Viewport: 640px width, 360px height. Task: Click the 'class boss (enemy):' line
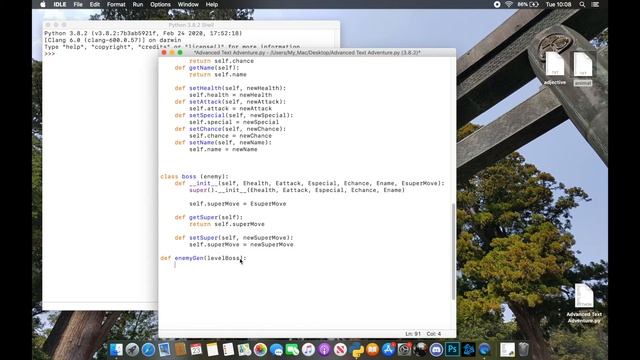(194, 176)
